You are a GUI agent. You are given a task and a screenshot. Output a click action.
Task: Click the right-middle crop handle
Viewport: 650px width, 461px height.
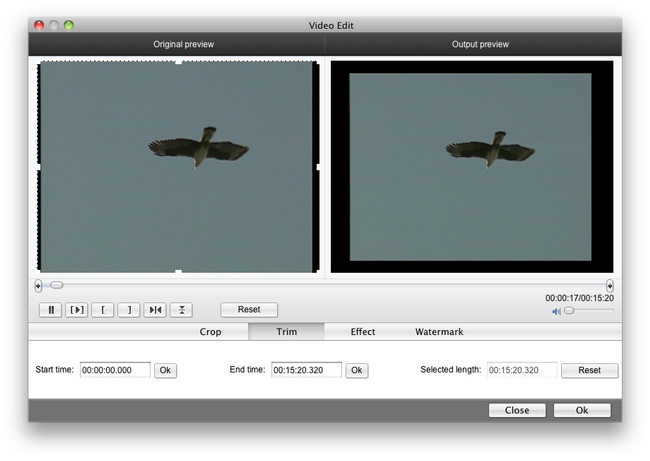[318, 167]
